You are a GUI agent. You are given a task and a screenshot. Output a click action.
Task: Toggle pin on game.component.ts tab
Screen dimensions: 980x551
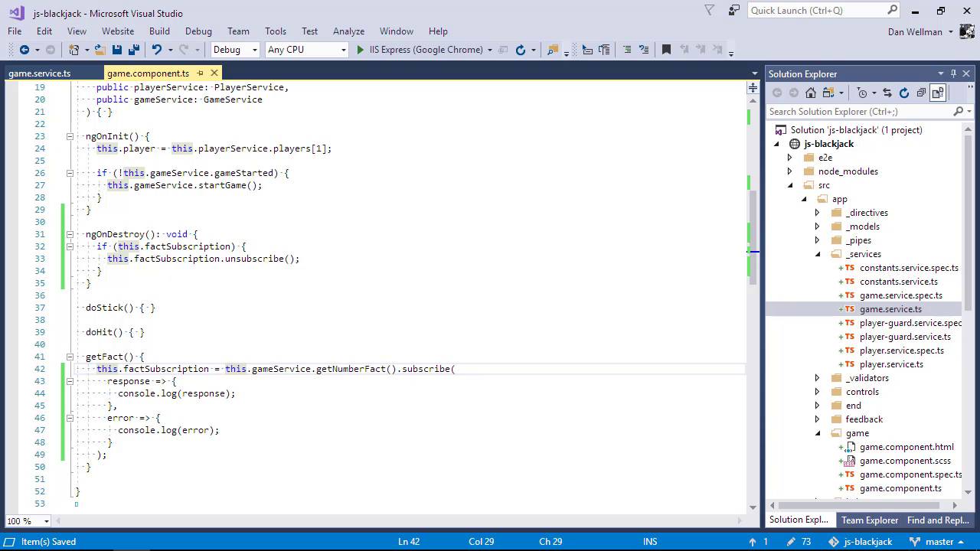[200, 73]
